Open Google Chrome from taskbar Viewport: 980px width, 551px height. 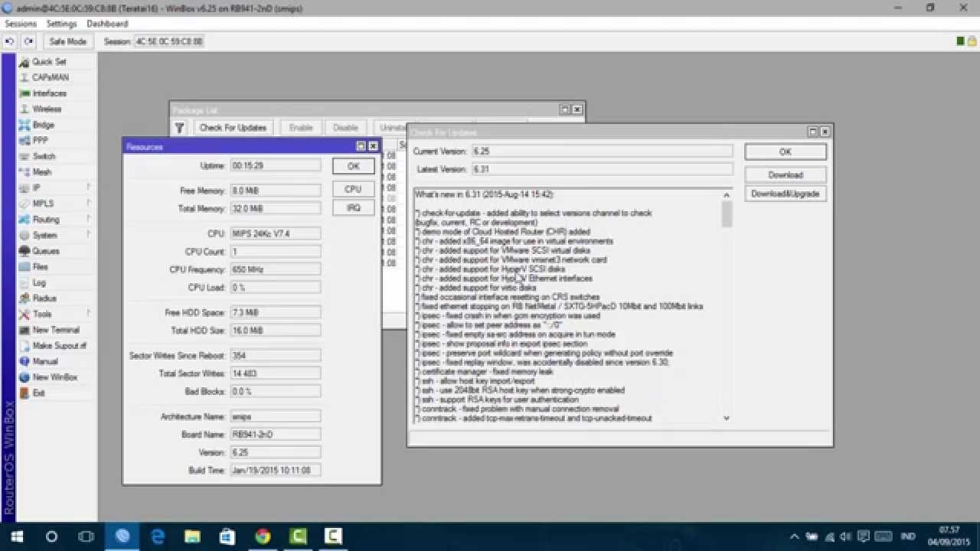click(x=263, y=536)
